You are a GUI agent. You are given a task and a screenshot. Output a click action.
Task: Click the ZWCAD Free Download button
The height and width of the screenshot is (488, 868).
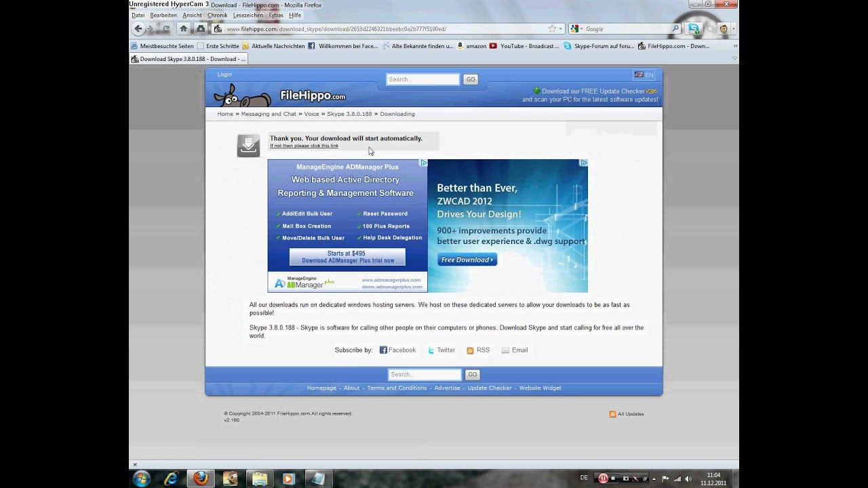[467, 260]
